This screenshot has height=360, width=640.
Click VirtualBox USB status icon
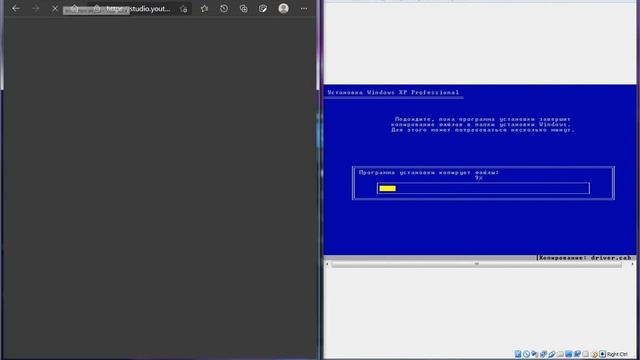tap(552, 354)
